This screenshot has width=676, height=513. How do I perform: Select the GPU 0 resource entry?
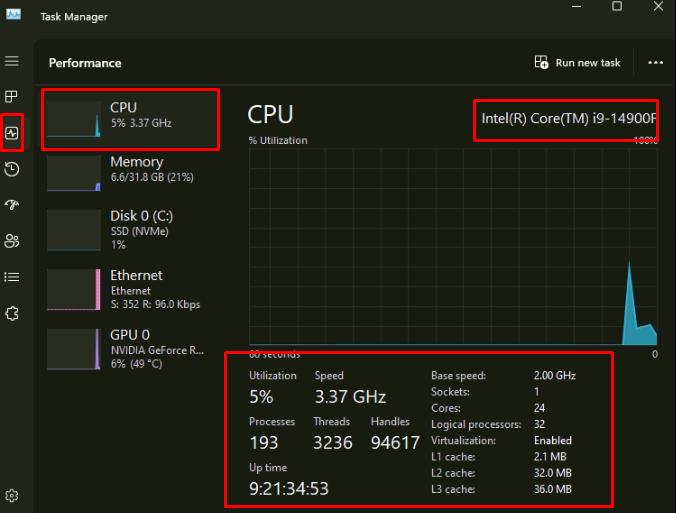[x=131, y=349]
